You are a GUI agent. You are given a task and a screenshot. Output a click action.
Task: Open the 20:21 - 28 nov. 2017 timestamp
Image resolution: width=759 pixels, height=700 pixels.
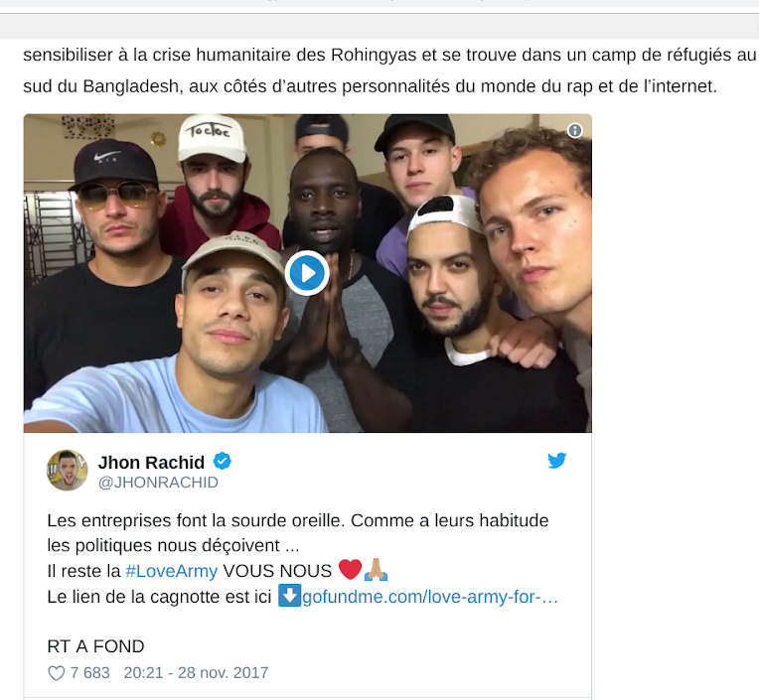(x=196, y=673)
